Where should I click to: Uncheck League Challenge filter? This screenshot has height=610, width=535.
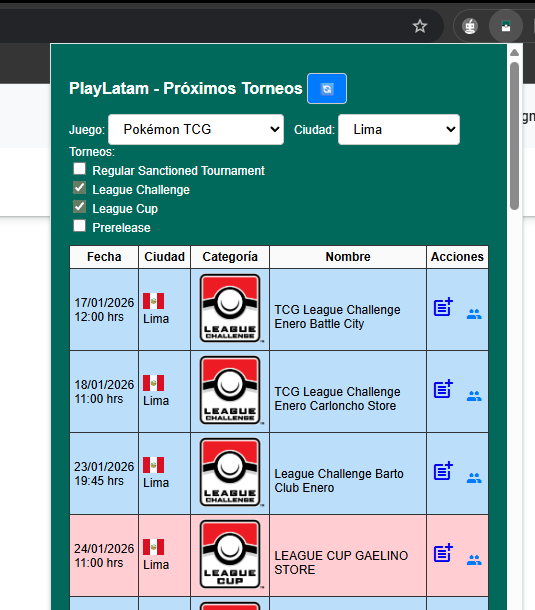tap(80, 188)
